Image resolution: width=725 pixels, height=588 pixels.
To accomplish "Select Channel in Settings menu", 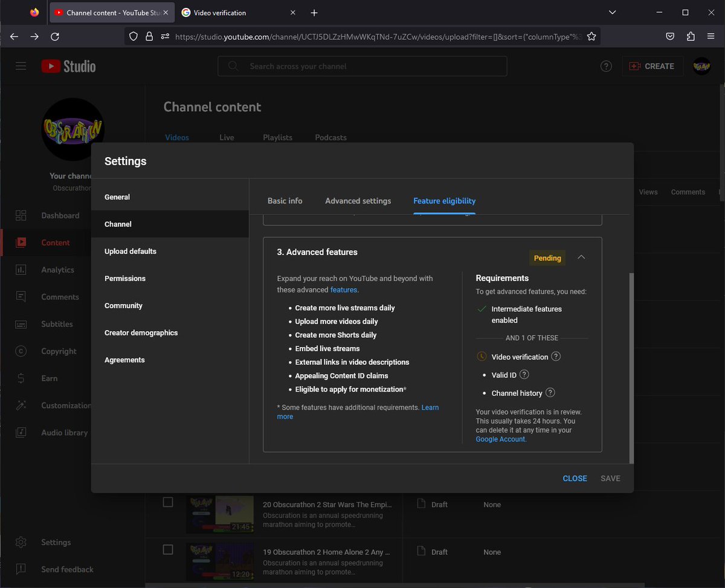I will pos(170,224).
